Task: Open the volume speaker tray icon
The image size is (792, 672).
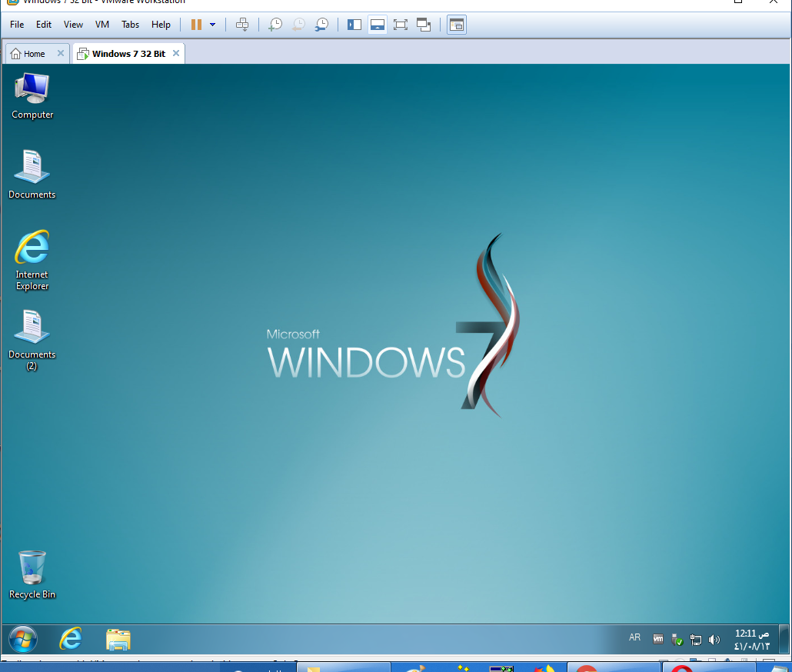Action: [x=714, y=640]
